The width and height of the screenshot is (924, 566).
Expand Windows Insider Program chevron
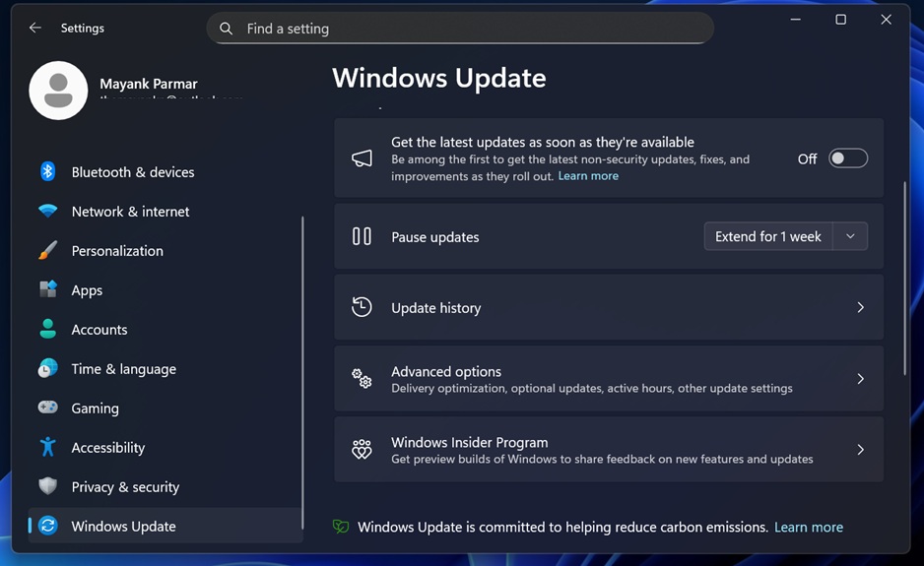point(860,450)
